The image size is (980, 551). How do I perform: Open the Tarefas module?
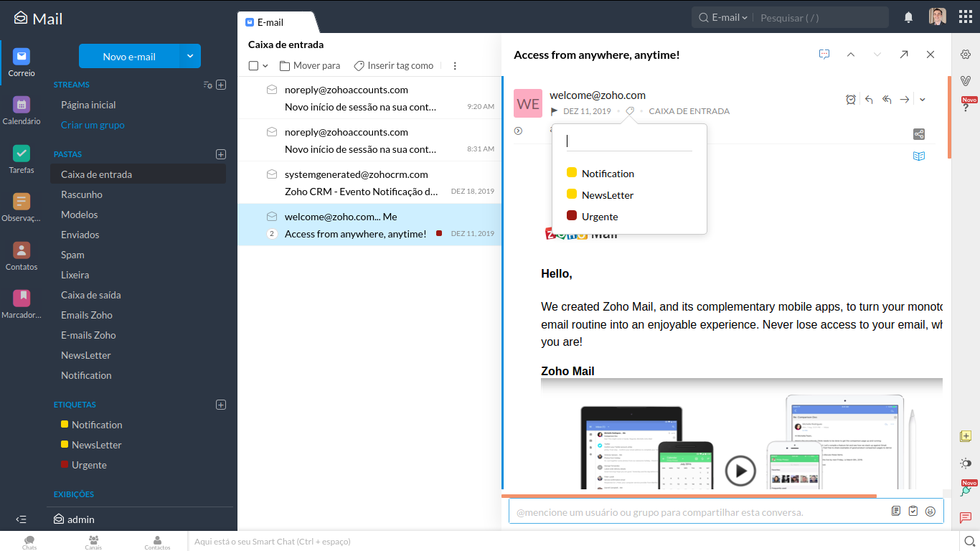(22, 159)
